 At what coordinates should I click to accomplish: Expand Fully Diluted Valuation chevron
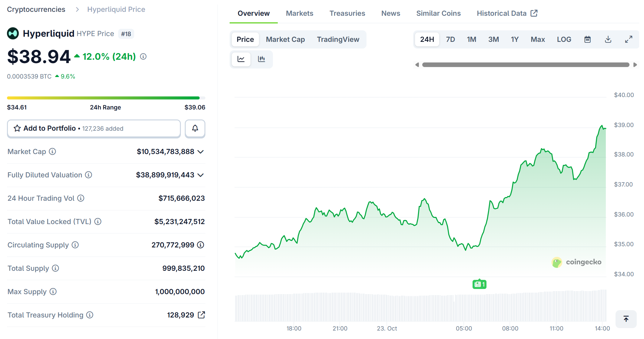click(201, 175)
